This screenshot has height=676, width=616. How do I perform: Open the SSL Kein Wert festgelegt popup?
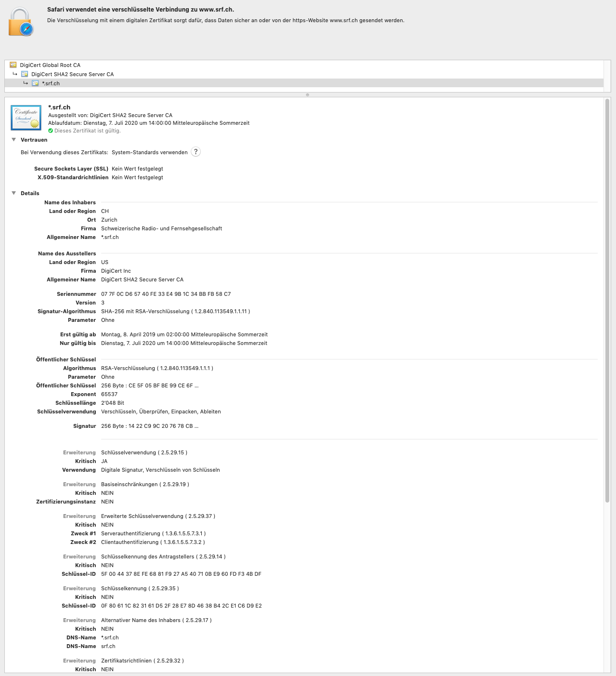[x=137, y=169]
